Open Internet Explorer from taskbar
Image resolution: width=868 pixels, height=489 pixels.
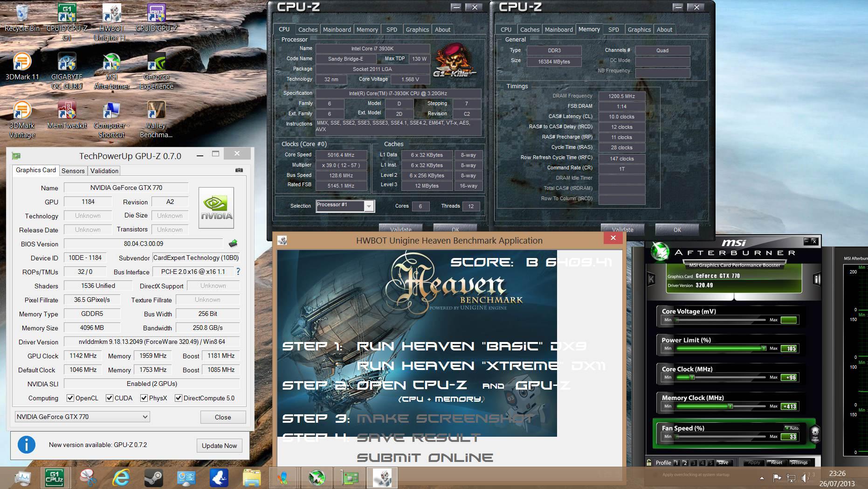pos(121,478)
